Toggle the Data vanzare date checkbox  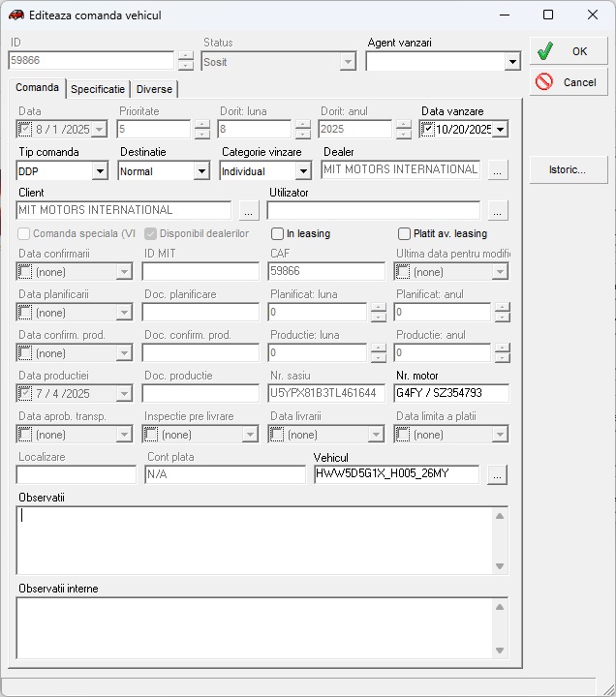pos(429,129)
